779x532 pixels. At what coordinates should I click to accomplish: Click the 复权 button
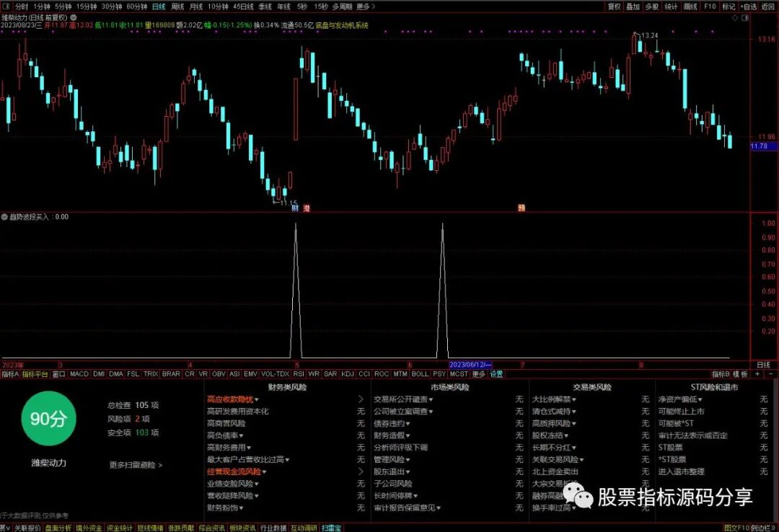point(614,6)
